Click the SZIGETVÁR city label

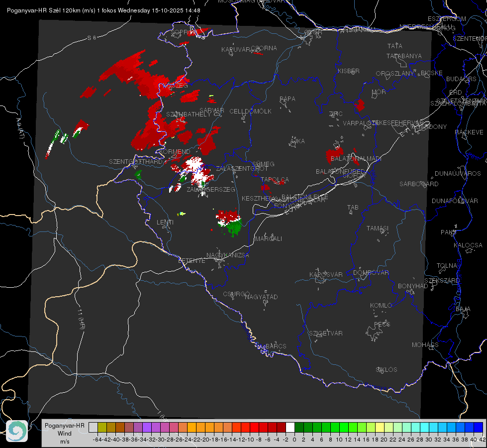326,334
